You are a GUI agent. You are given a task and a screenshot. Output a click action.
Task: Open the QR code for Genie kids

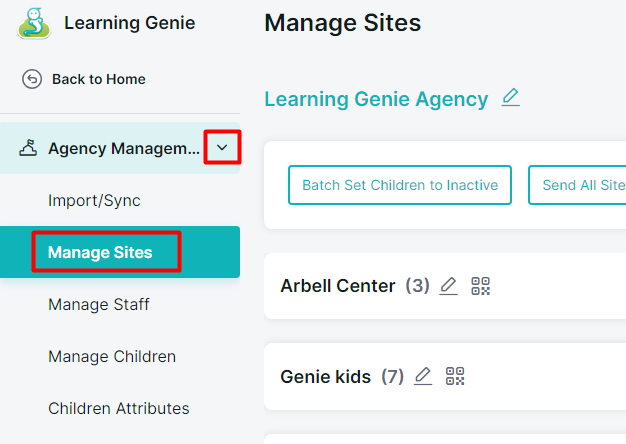(455, 376)
